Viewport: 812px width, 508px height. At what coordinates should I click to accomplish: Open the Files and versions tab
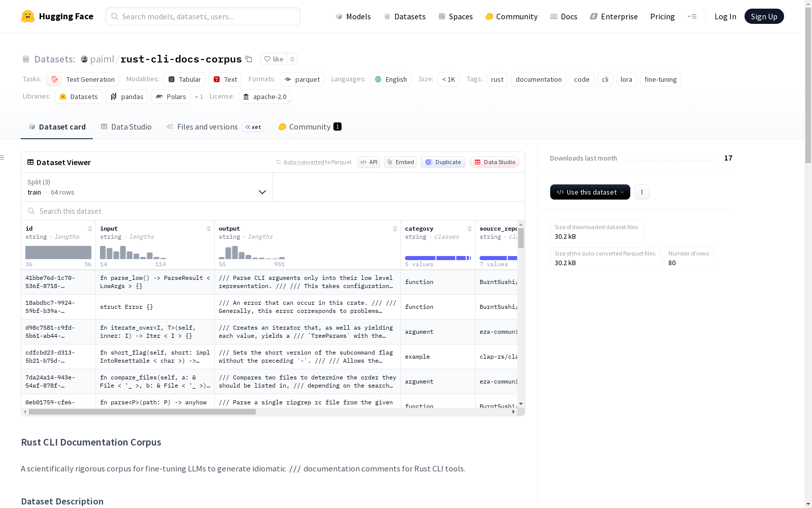pos(215,127)
